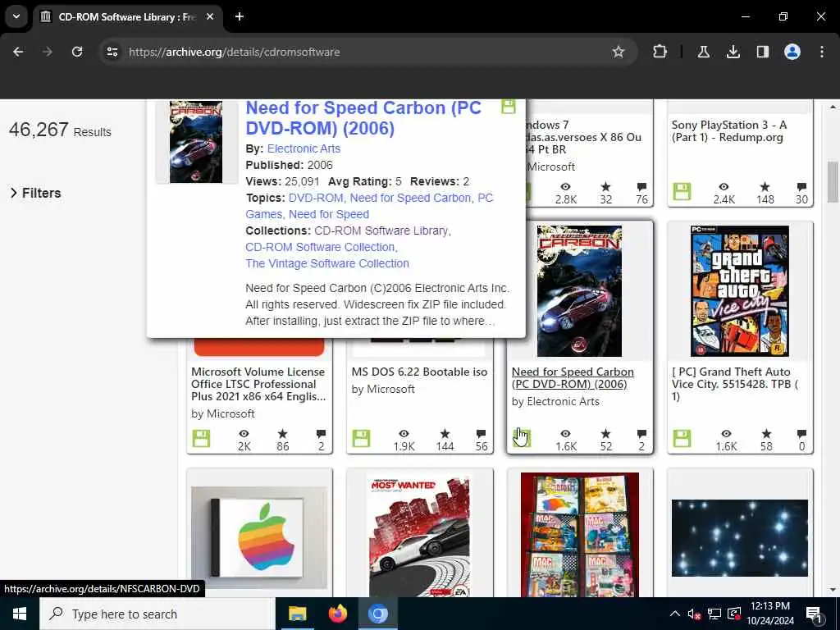This screenshot has height=630, width=840.
Task: Open the notification center icon
Action: pos(814,614)
